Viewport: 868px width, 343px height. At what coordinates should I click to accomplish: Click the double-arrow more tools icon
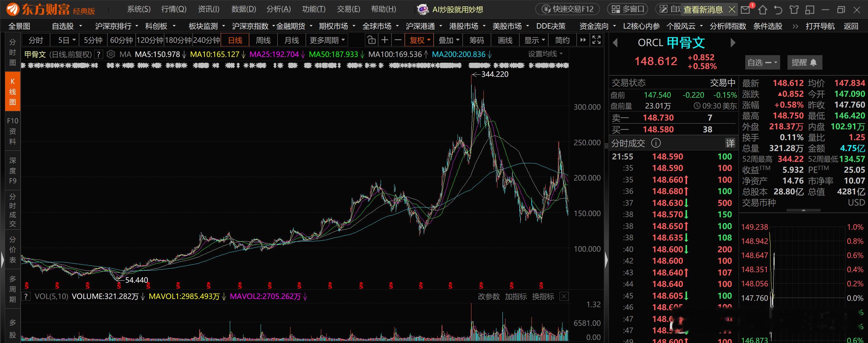coord(583,40)
